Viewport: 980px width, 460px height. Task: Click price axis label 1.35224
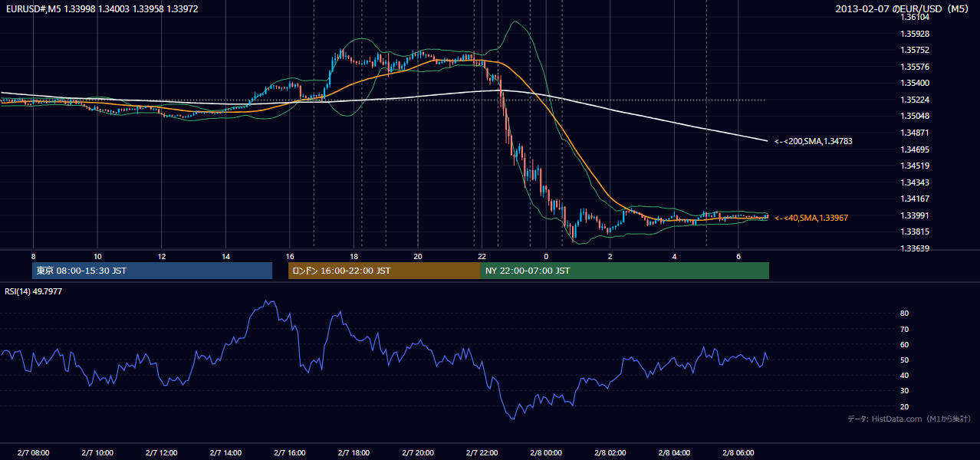click(915, 100)
